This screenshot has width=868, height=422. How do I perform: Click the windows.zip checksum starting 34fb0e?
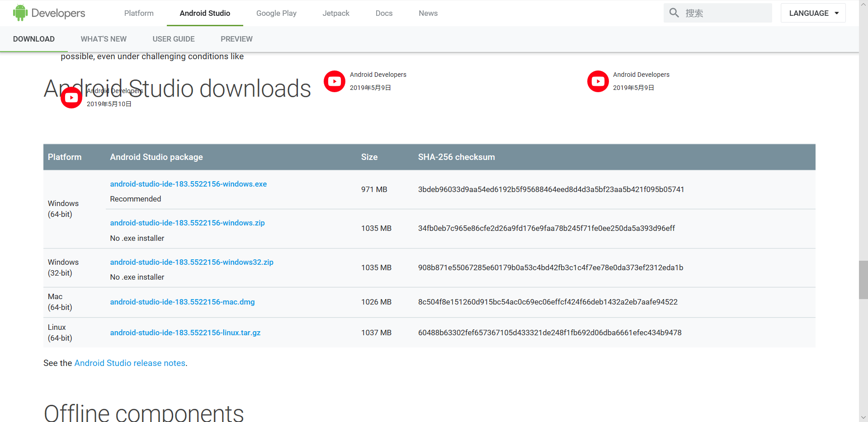[547, 228]
